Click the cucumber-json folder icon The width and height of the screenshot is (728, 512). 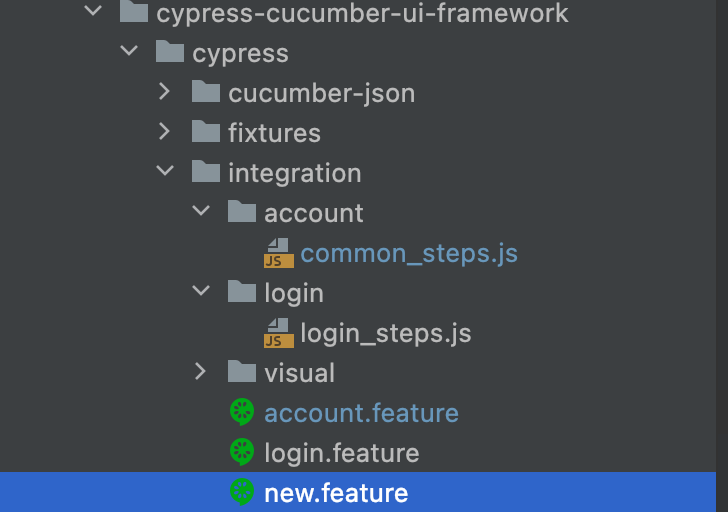tap(206, 92)
